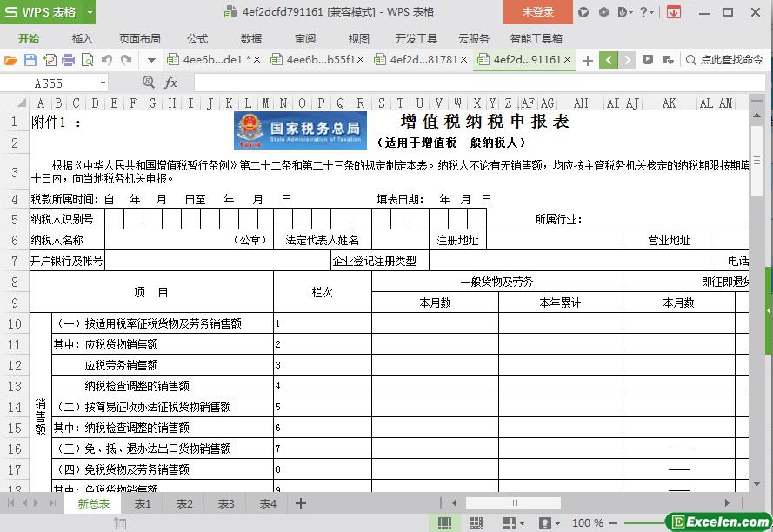Click the print icon in quick toolbar
Screen dimensions: 773x532
[x=68, y=60]
